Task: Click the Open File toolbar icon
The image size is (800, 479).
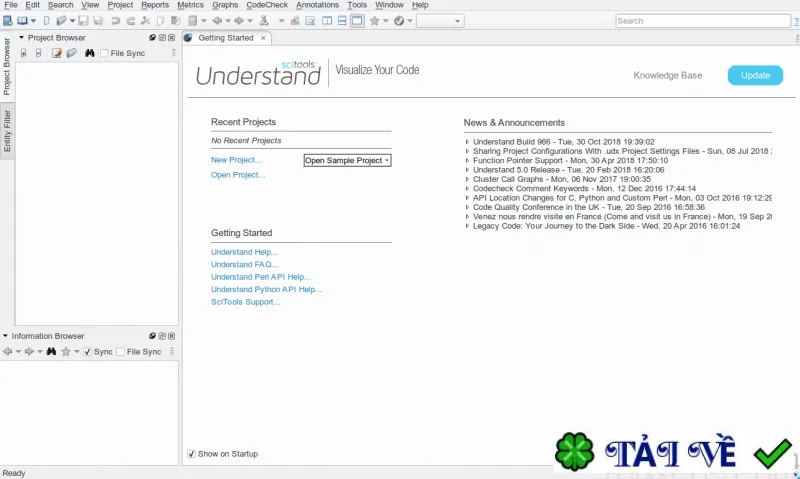Action: pyautogui.click(x=61, y=21)
